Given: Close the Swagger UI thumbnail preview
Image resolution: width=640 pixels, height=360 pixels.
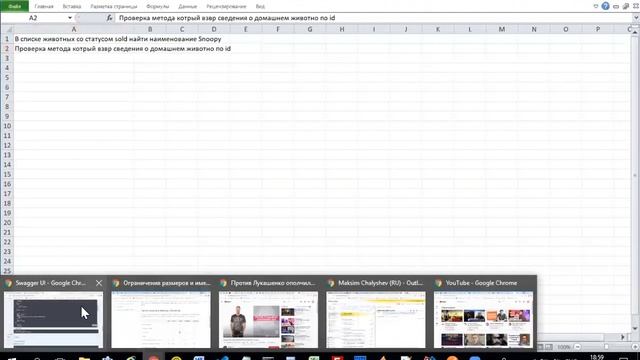Looking at the screenshot, I should (99, 283).
